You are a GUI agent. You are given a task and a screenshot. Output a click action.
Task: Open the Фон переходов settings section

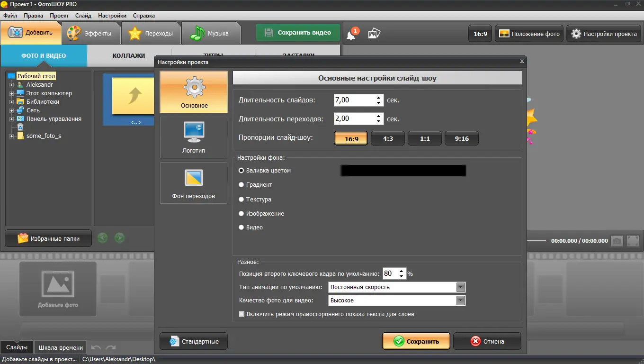tap(194, 183)
